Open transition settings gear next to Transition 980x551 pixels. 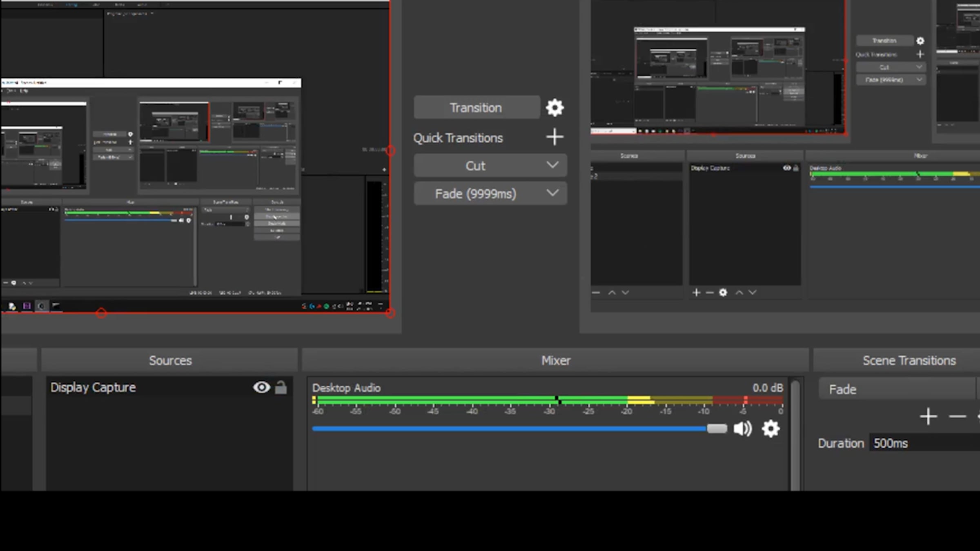(555, 108)
